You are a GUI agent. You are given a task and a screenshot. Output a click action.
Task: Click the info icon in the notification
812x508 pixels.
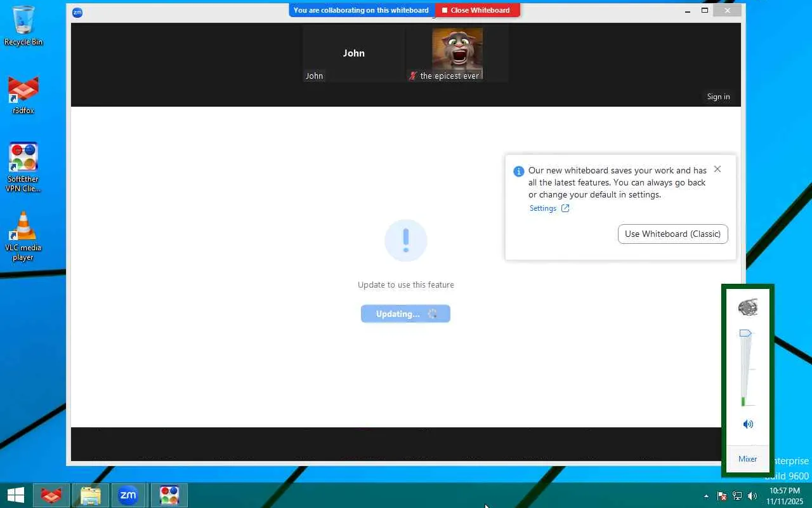coord(519,171)
